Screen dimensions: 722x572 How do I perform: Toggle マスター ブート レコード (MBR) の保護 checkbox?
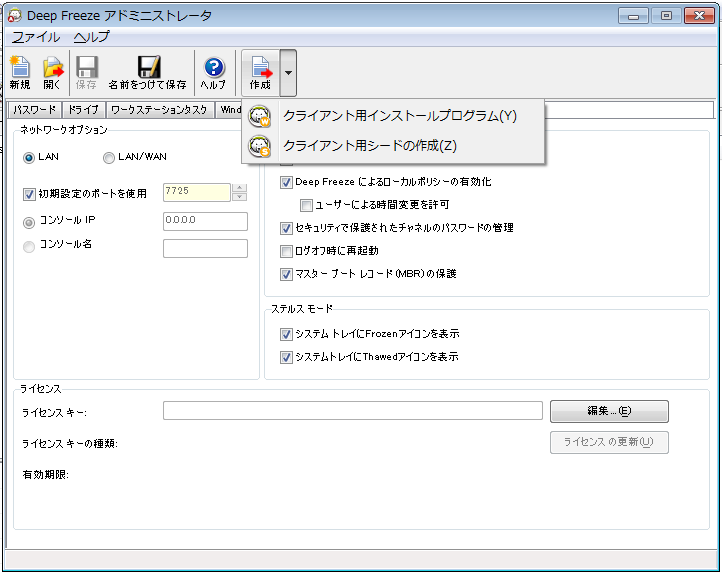tap(286, 274)
